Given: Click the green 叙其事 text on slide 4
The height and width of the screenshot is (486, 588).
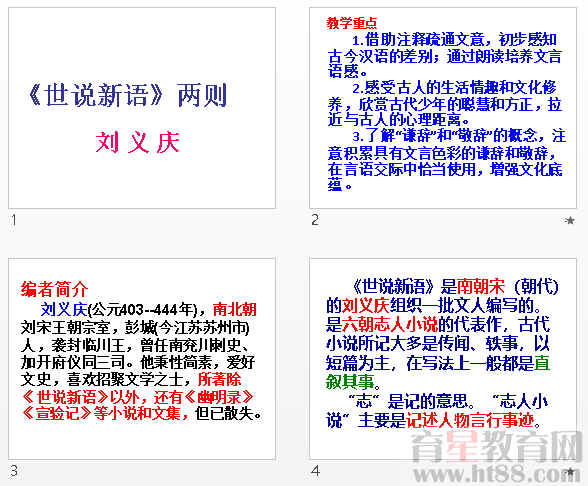Looking at the screenshot, I should [350, 382].
